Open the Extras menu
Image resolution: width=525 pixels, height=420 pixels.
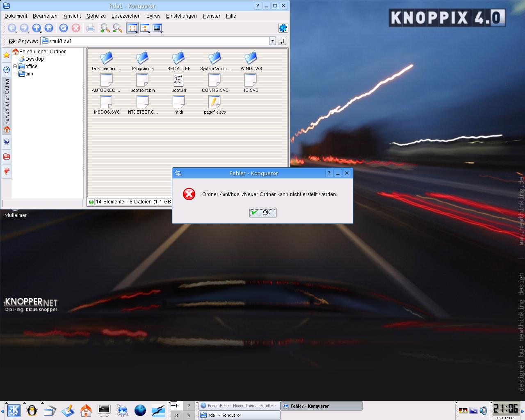(153, 16)
